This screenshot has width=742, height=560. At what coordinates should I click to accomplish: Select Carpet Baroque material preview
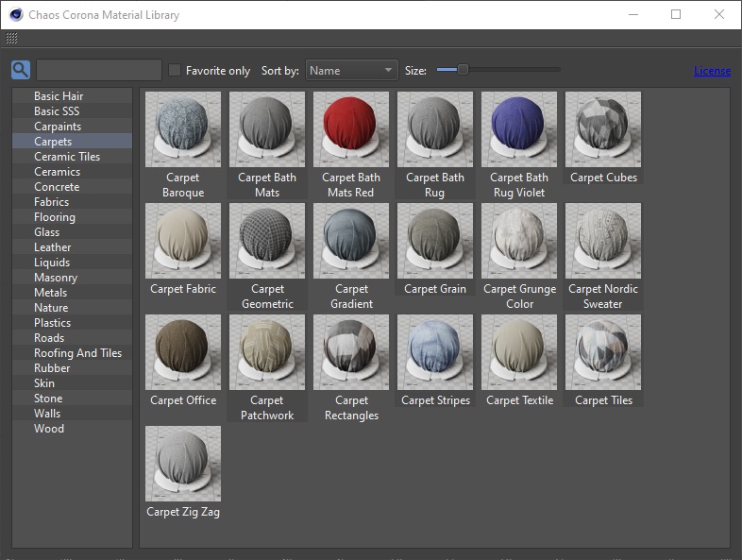[183, 129]
